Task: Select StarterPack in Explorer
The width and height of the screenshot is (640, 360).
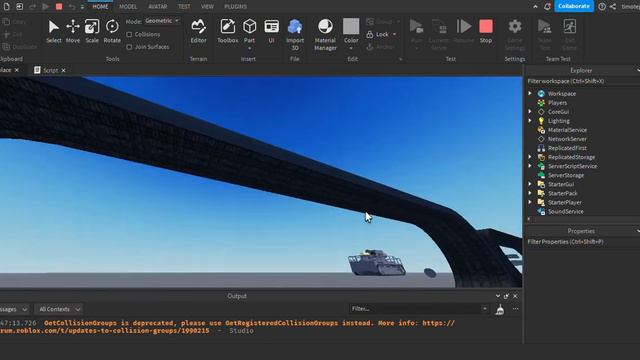Action: [x=562, y=193]
